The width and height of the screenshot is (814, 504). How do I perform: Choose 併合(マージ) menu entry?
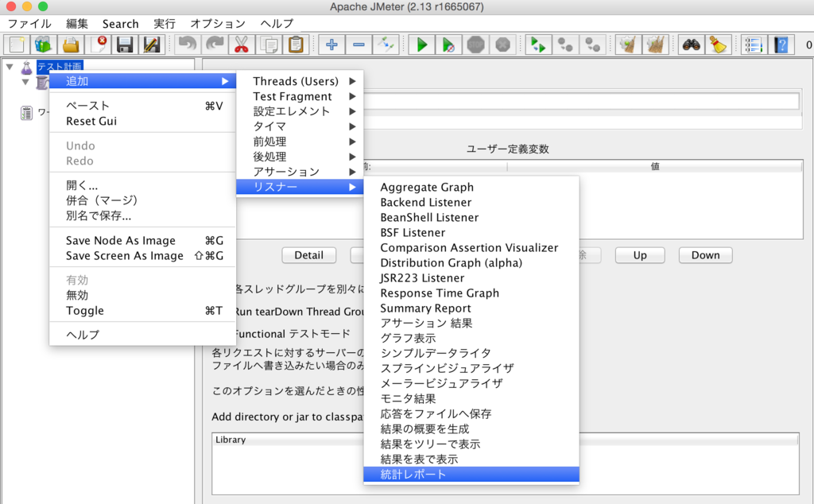[x=143, y=200]
